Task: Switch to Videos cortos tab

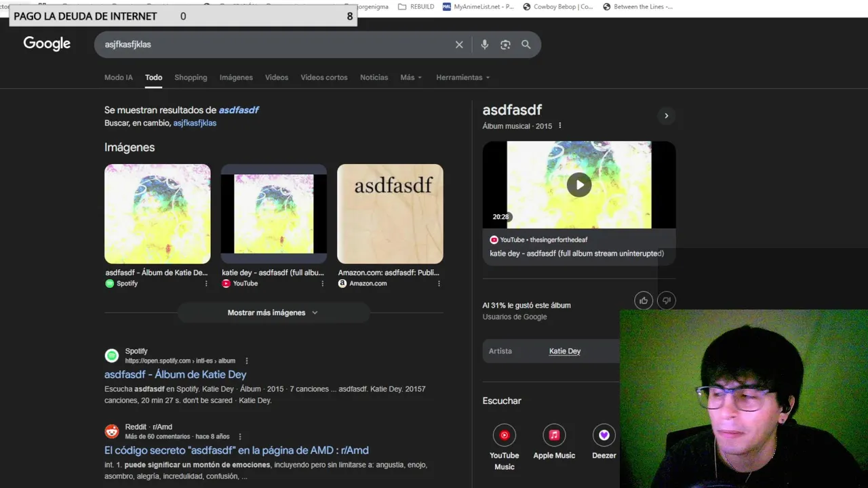Action: click(x=324, y=77)
